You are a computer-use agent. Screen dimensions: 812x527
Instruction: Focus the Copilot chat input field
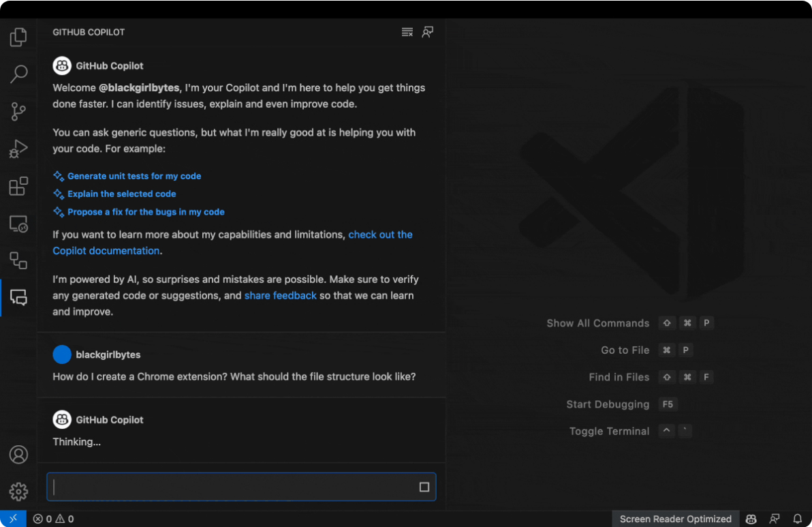(x=241, y=487)
